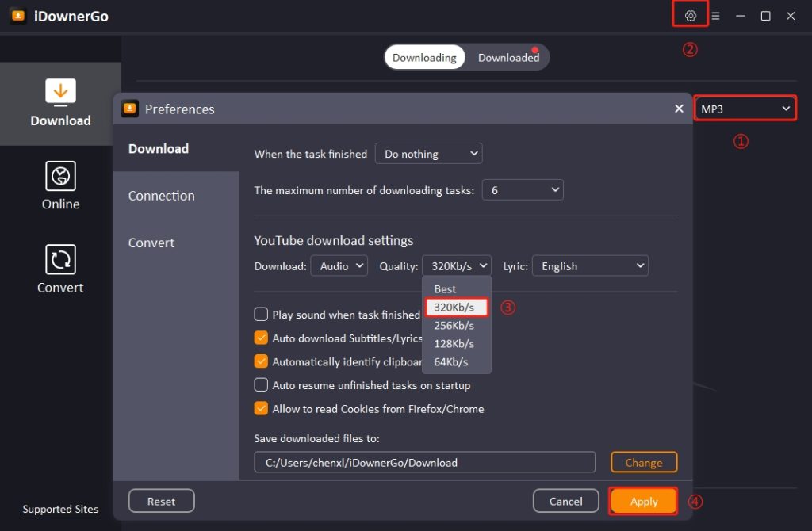
Task: Switch to the Downloading tab
Action: coord(425,57)
